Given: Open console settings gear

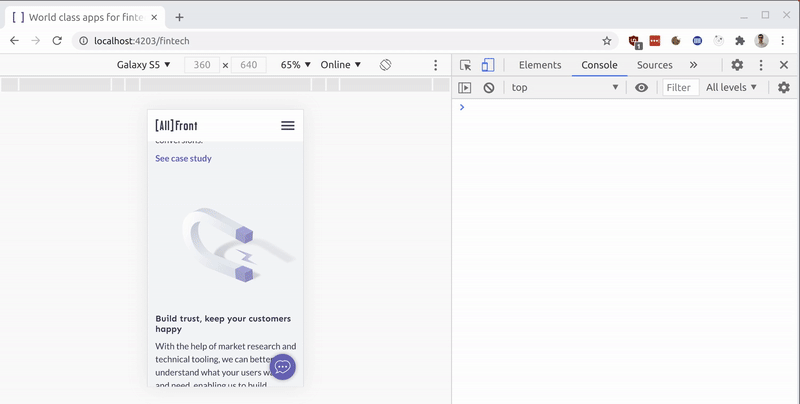Looking at the screenshot, I should (784, 87).
